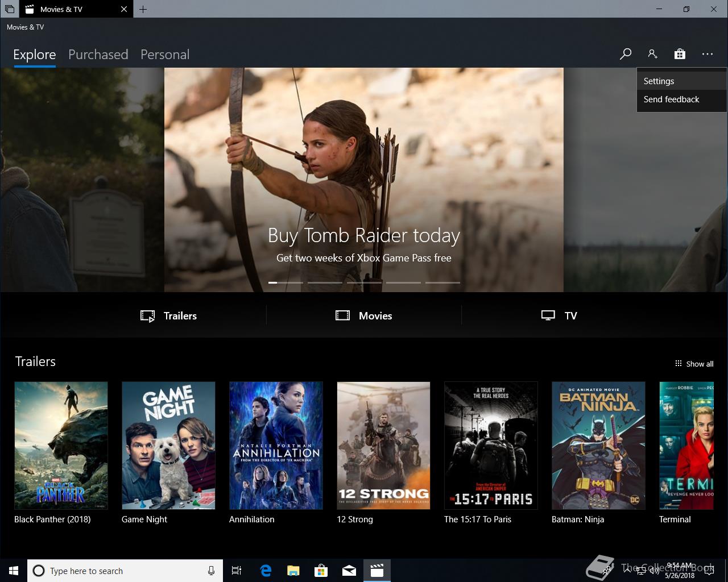The width and height of the screenshot is (728, 582).
Task: Click the TV monitor icon
Action: pos(548,315)
